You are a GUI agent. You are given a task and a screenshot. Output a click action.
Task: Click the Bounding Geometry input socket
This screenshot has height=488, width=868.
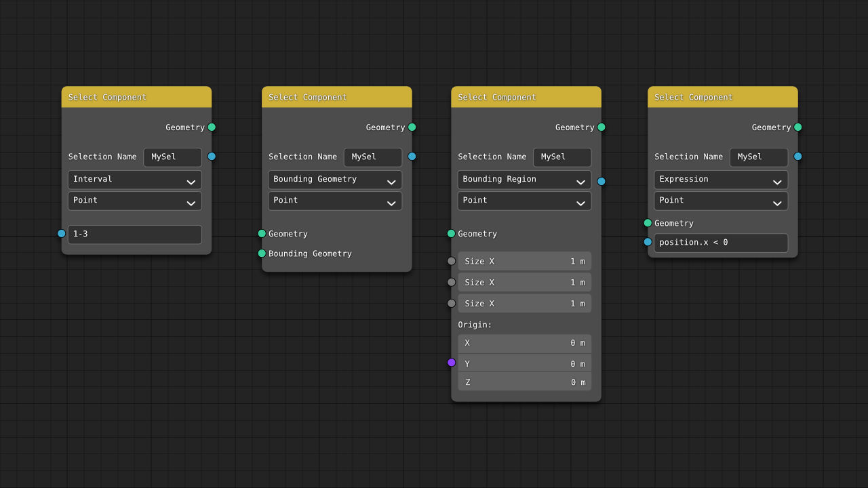tap(262, 253)
